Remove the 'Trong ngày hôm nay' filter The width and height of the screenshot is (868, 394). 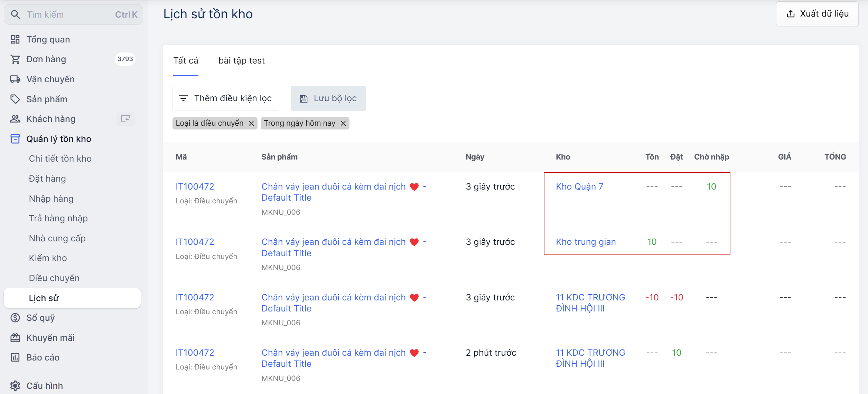343,123
